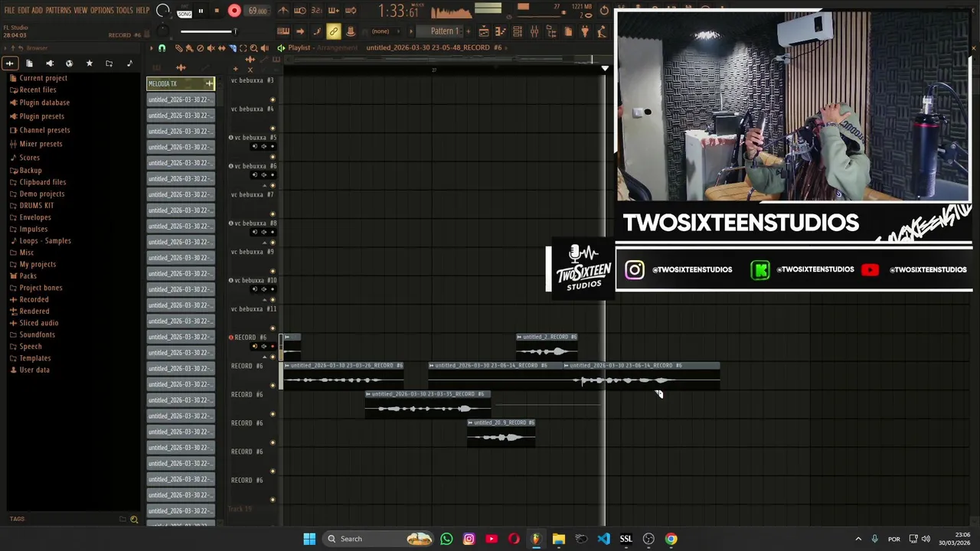
Task: Open the PATTERNS menu
Action: click(x=58, y=11)
